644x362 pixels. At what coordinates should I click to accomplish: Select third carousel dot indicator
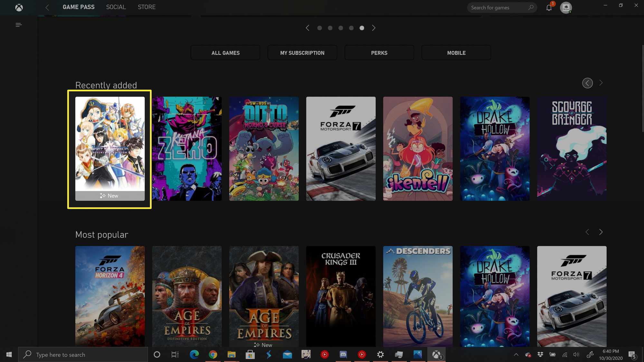[341, 28]
